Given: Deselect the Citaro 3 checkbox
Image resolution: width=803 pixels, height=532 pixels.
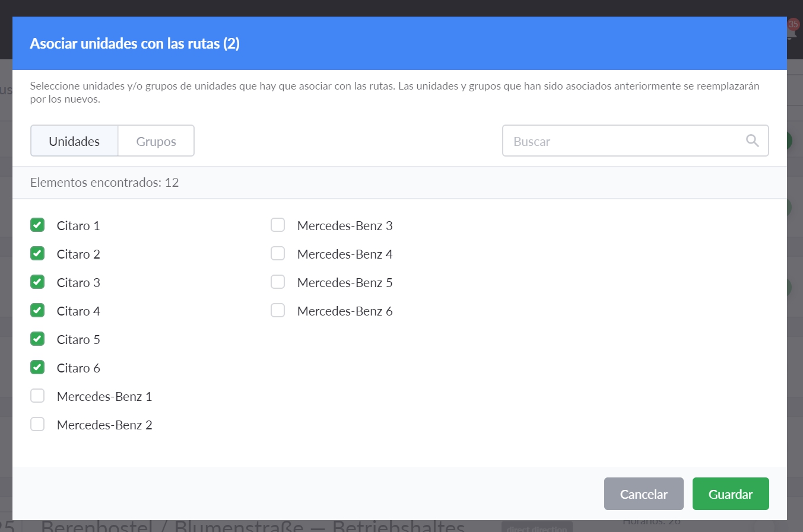Looking at the screenshot, I should (x=37, y=282).
